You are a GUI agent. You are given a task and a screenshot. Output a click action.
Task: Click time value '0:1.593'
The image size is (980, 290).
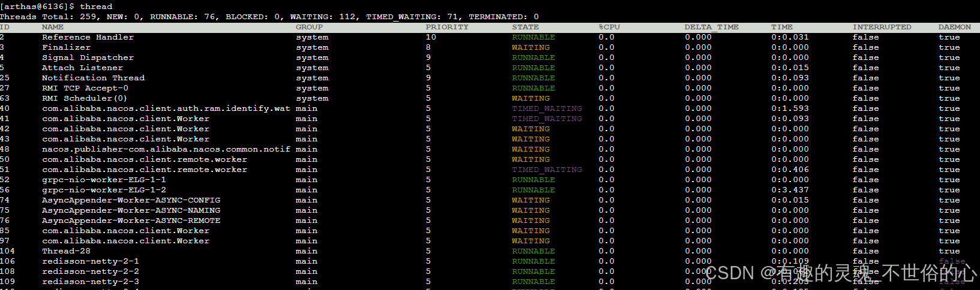tap(790, 108)
